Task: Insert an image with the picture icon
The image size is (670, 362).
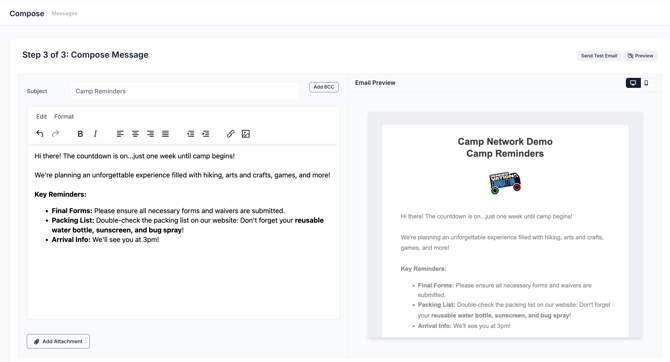Action: [246, 134]
